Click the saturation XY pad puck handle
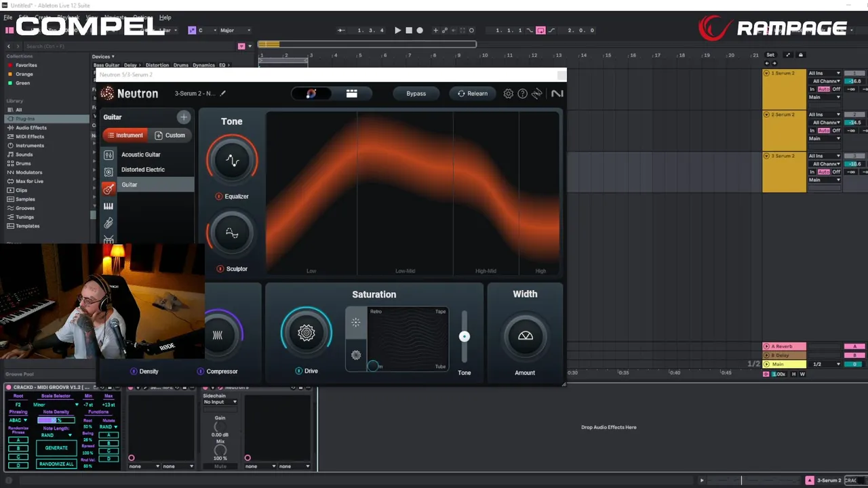The height and width of the screenshot is (488, 868). click(x=373, y=366)
